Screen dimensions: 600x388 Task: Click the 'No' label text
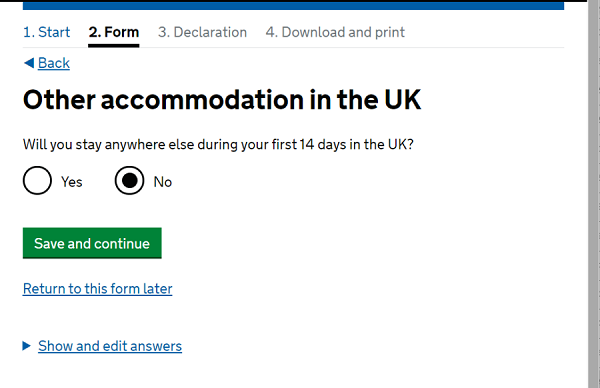coord(163,182)
